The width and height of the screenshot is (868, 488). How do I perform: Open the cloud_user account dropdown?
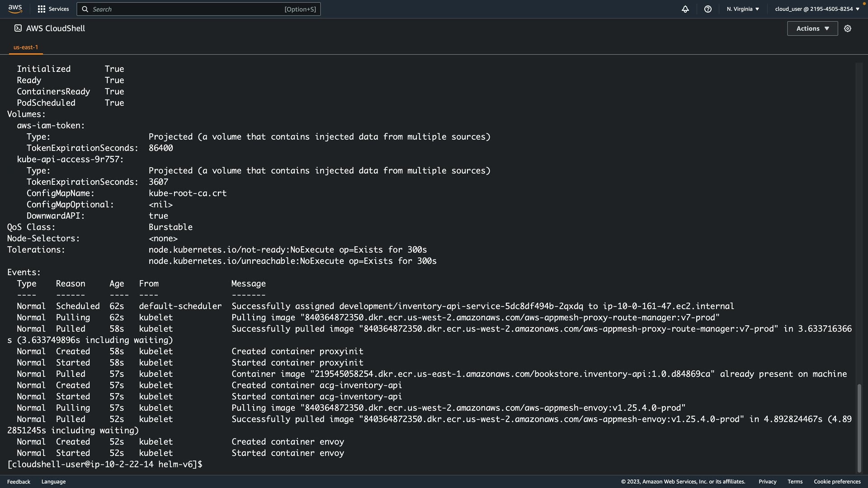click(x=817, y=9)
